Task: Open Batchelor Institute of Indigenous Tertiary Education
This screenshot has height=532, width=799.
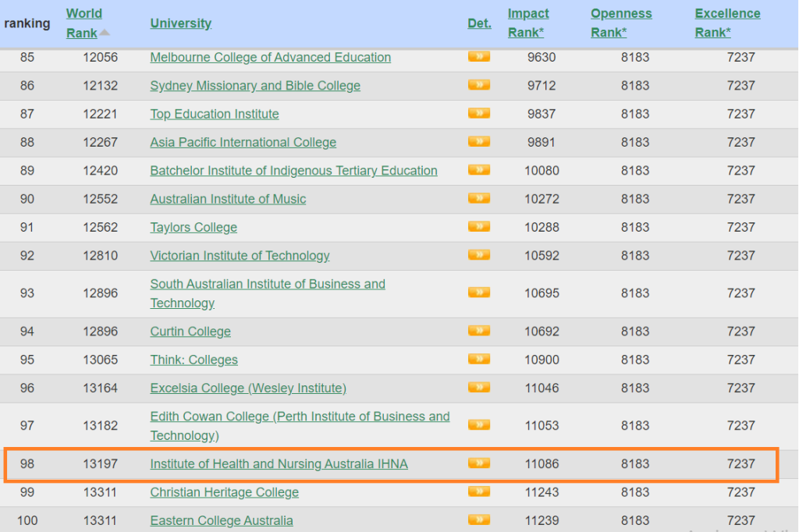Action: tap(293, 171)
